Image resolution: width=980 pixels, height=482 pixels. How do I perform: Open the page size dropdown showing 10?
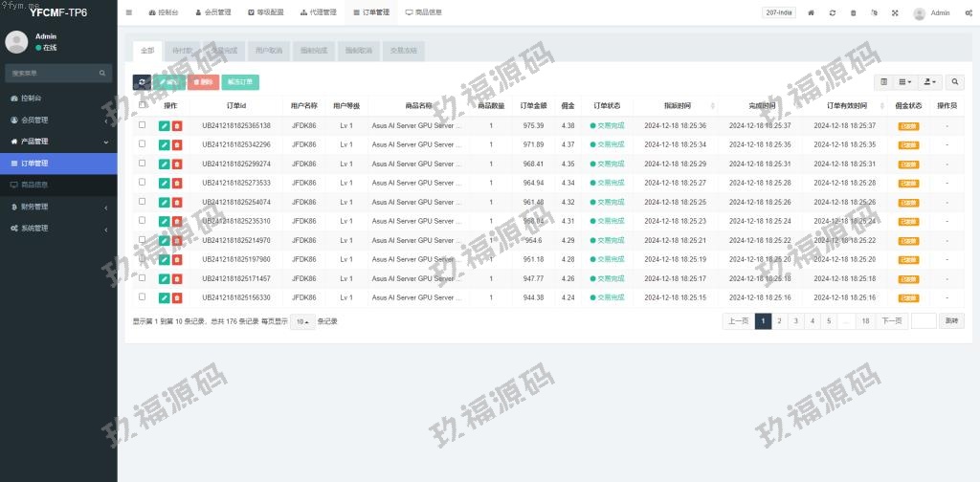tap(301, 321)
